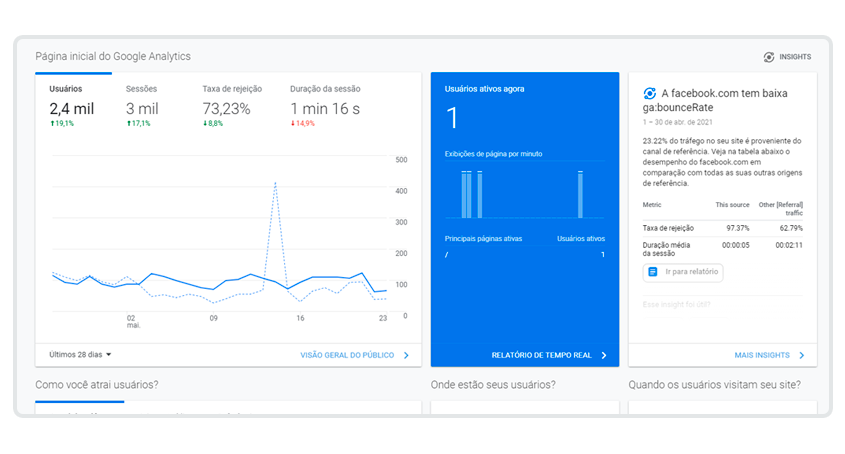Click the 1 – 30 de abr. de 2021 date
845x454 pixels.
pos(678,122)
